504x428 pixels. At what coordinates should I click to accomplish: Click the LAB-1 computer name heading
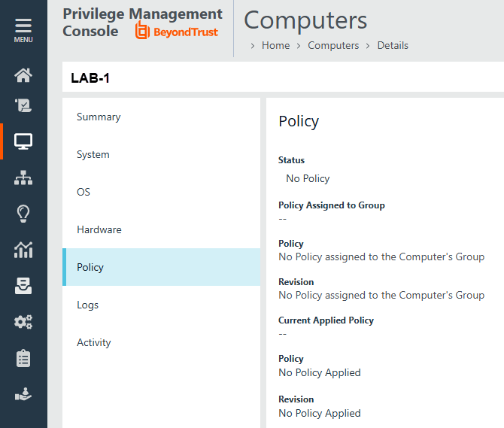(x=90, y=78)
